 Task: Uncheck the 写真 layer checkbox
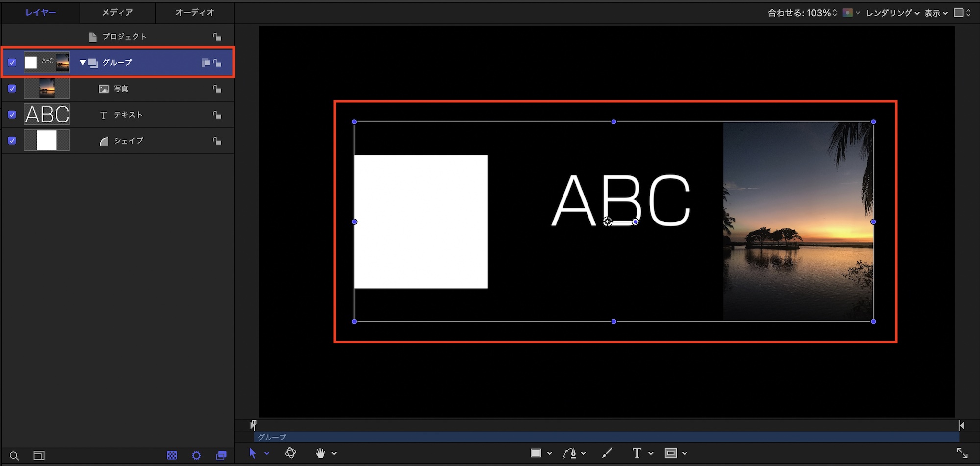(x=12, y=89)
